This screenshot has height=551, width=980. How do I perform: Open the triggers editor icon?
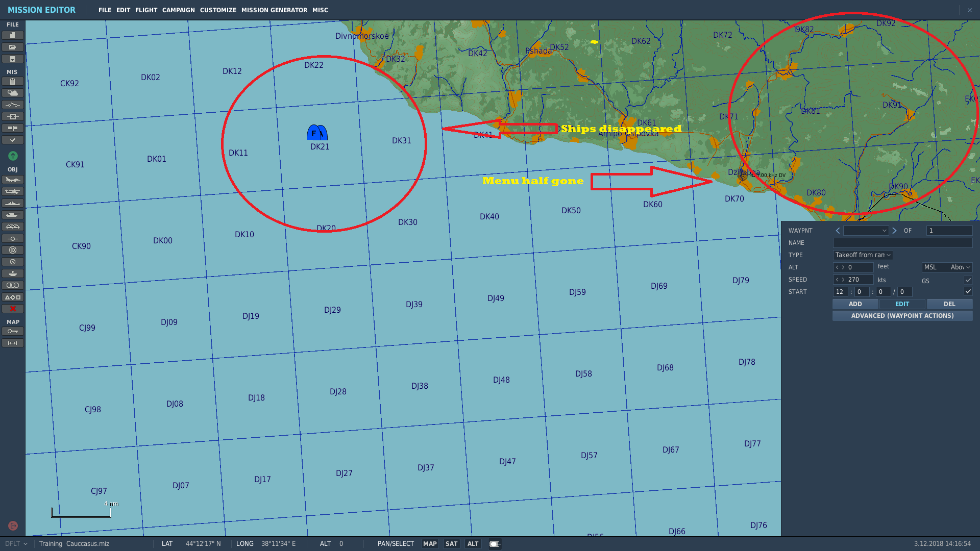pyautogui.click(x=13, y=105)
